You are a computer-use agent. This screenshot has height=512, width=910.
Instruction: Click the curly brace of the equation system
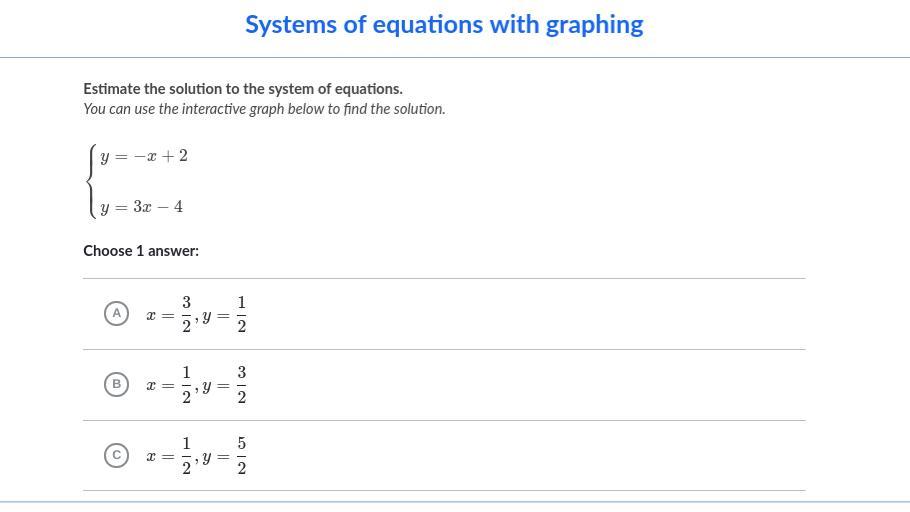91,181
